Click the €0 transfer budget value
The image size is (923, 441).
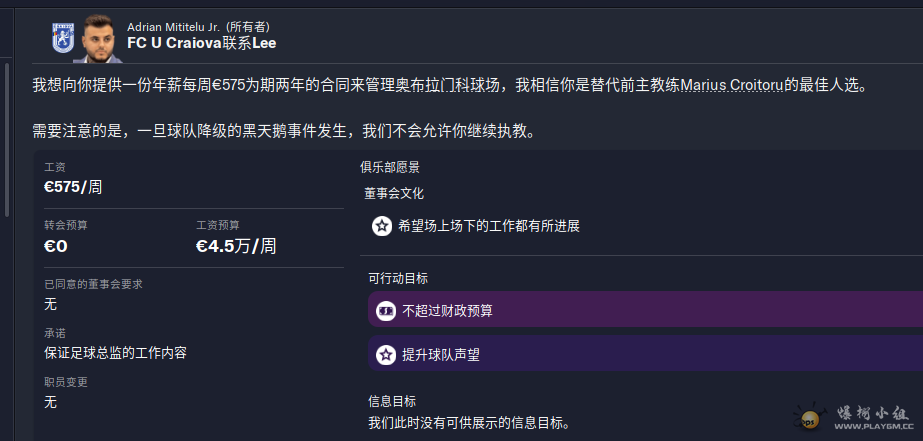click(56, 245)
